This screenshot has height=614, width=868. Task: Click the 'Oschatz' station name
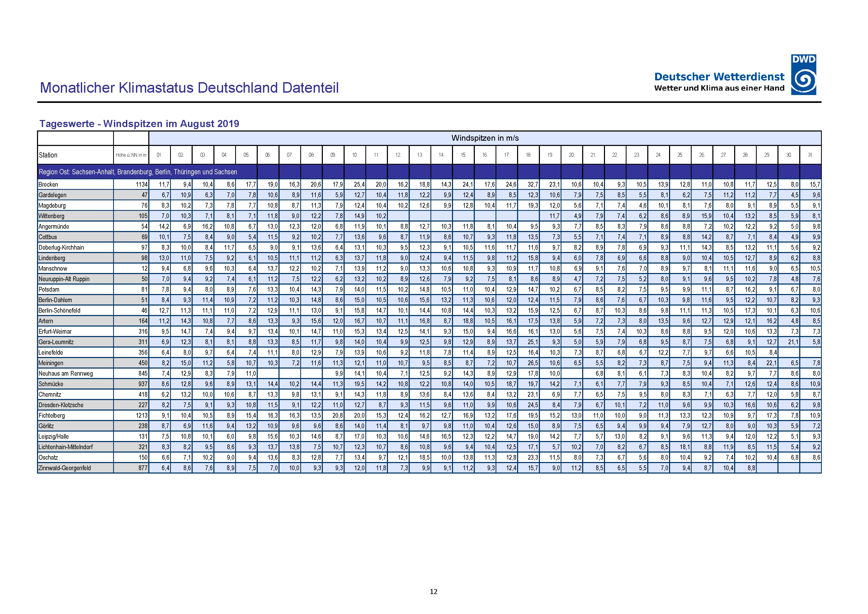[48, 458]
